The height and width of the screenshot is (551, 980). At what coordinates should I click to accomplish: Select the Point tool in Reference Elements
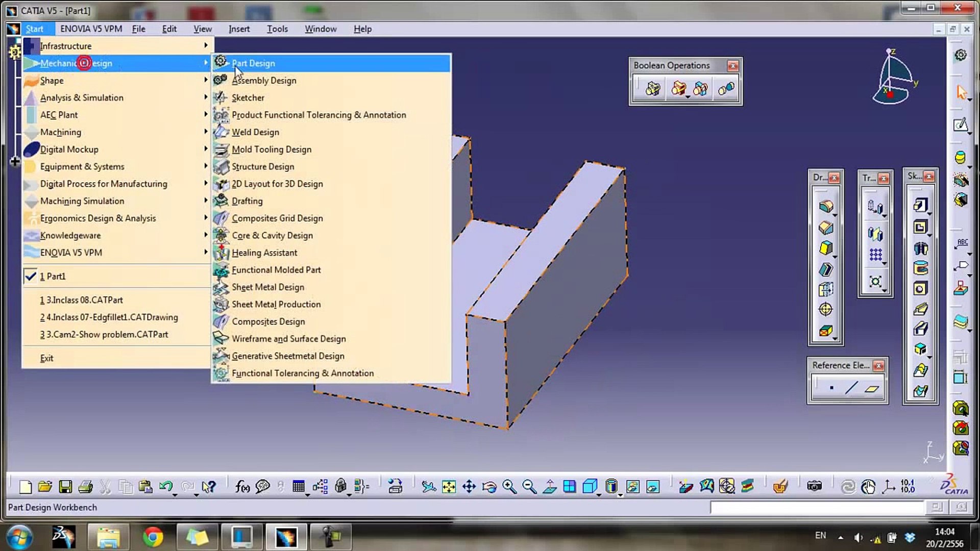coord(831,388)
